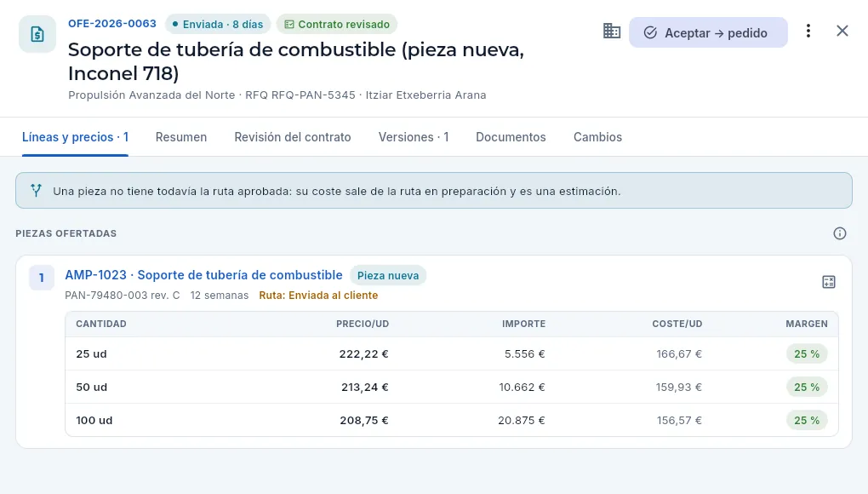Click the Contrato revisado badge
This screenshot has height=494, width=868.
pos(337,25)
